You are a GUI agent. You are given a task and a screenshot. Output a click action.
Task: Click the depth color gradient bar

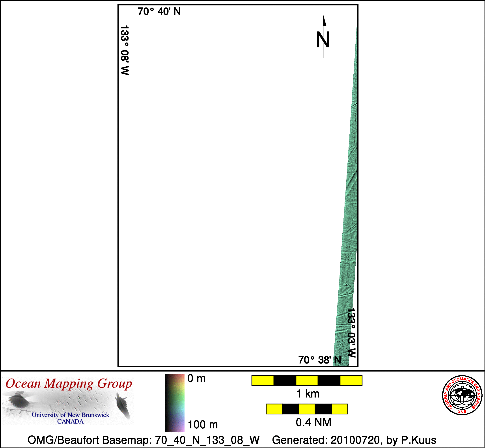(175, 403)
